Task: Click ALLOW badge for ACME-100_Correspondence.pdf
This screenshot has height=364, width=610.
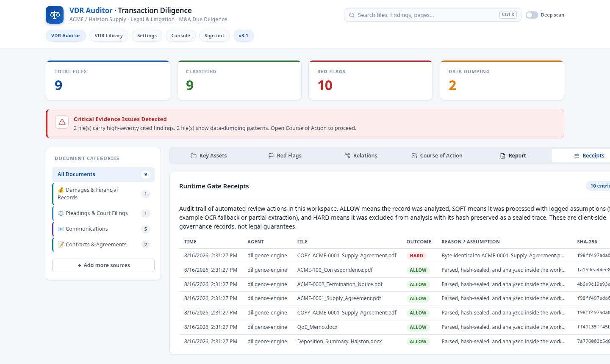Action: [418, 270]
